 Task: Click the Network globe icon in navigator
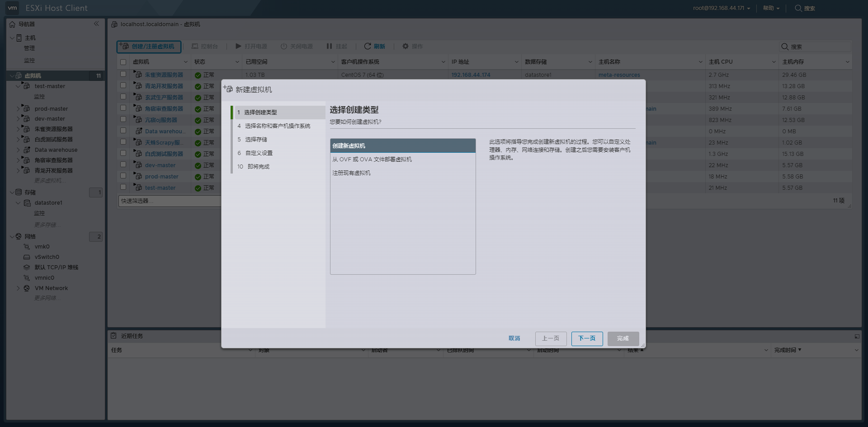[19, 236]
